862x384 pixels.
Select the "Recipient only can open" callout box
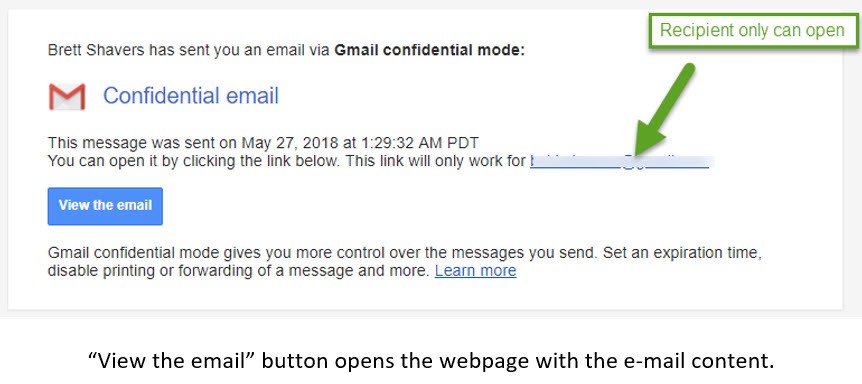752,30
